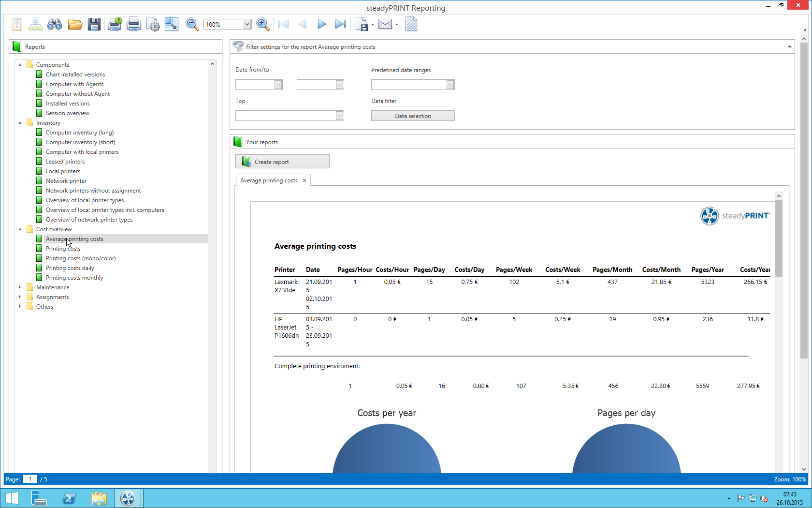Viewport: 812px width, 508px height.
Task: Open the export document dropdown arrow
Action: (373, 24)
